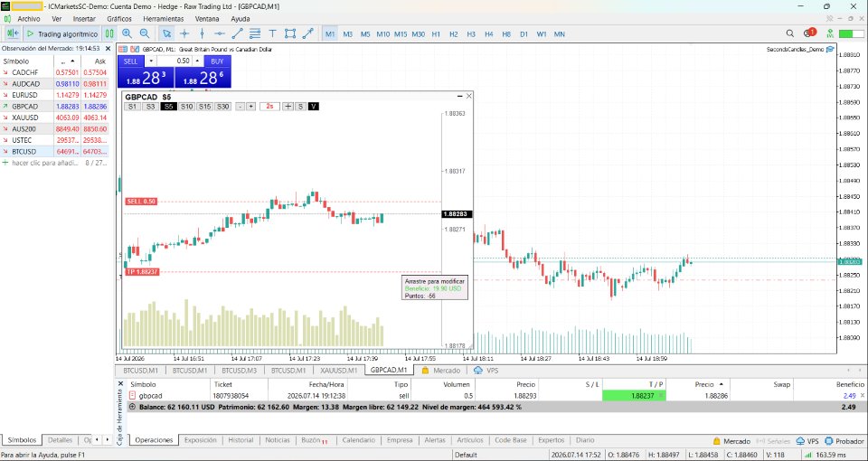
Task: Activate the crosshair tool
Action: (184, 33)
